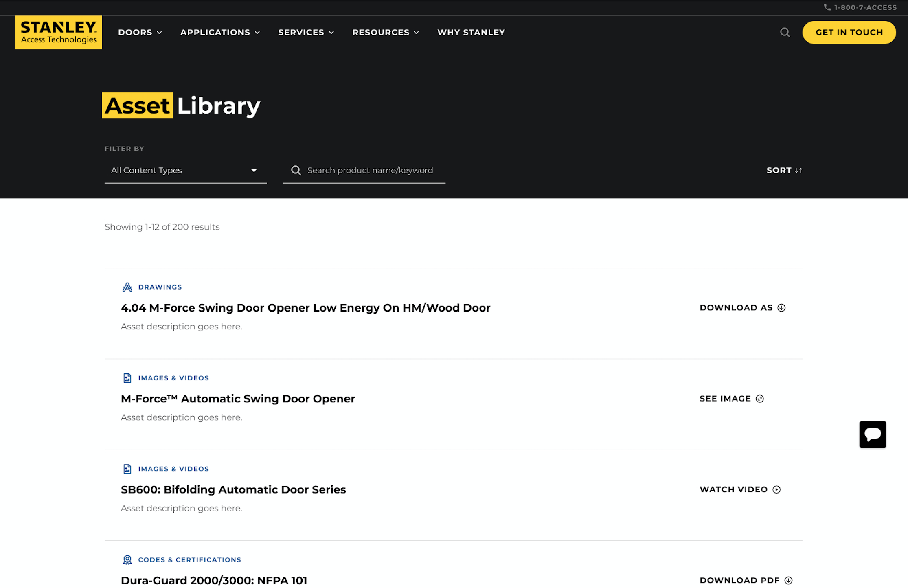The width and height of the screenshot is (908, 588).
Task: Click the Watch Video play icon
Action: (776, 489)
